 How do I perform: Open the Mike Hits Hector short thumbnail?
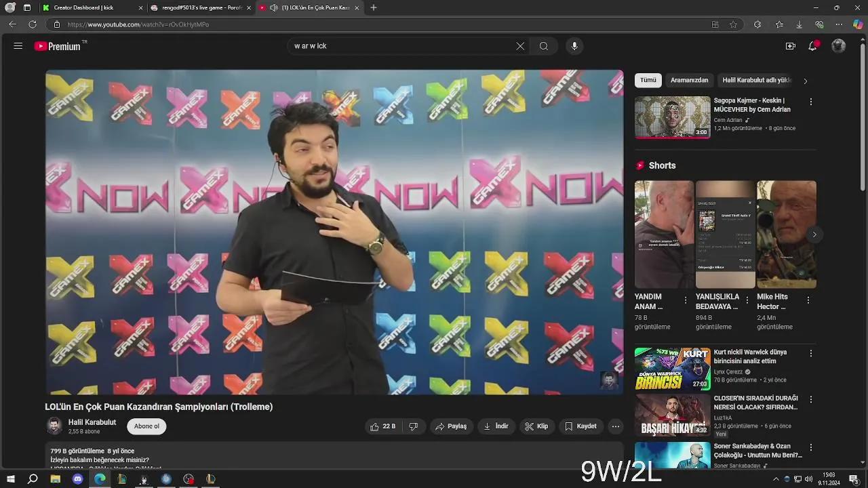(x=787, y=235)
